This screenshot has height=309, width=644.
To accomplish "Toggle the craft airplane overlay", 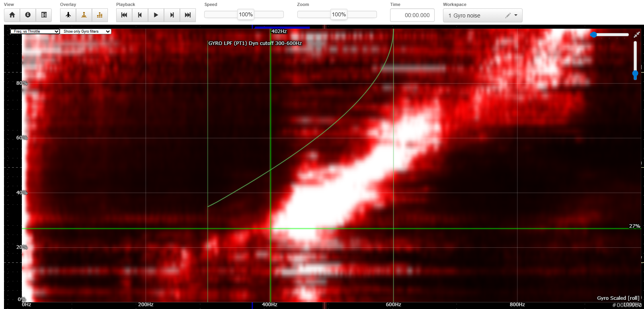I will (68, 15).
